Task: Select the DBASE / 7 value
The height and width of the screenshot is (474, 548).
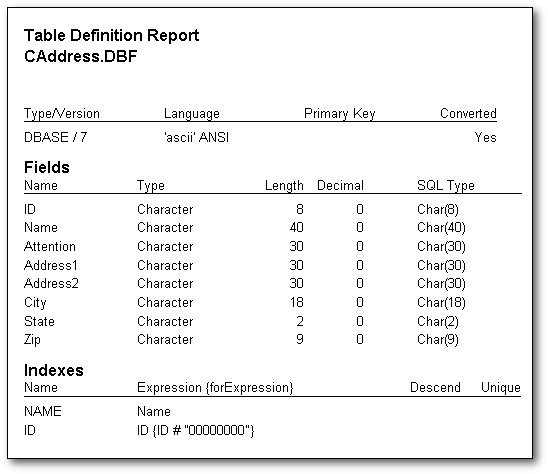Action: click(x=55, y=137)
